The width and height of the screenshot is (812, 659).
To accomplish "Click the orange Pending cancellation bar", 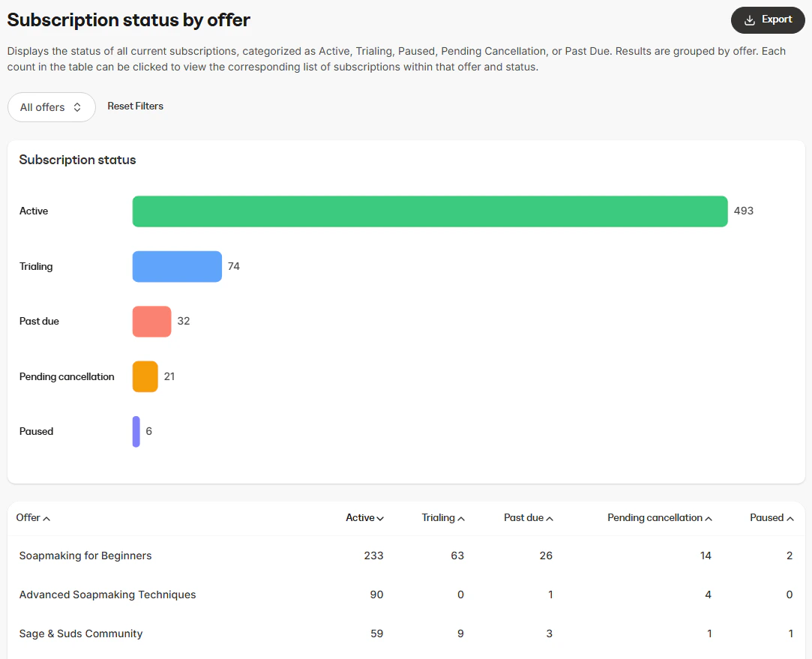I will [x=145, y=376].
